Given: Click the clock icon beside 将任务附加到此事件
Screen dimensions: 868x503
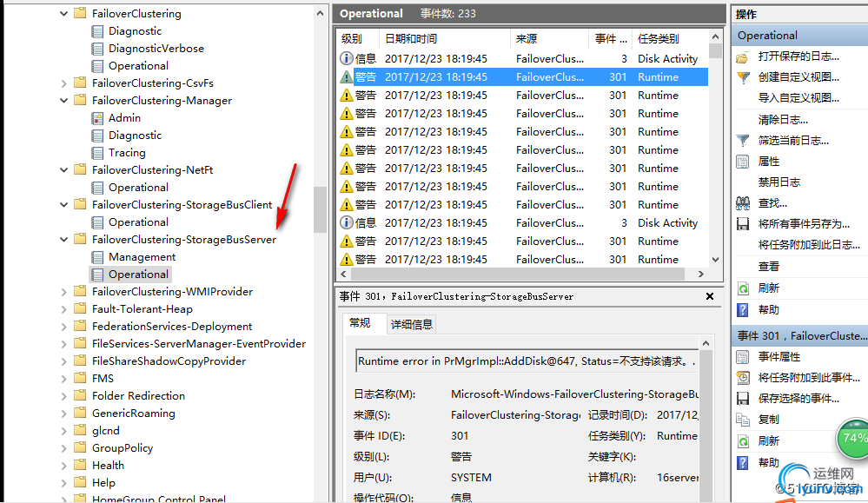Looking at the screenshot, I should click(x=743, y=378).
